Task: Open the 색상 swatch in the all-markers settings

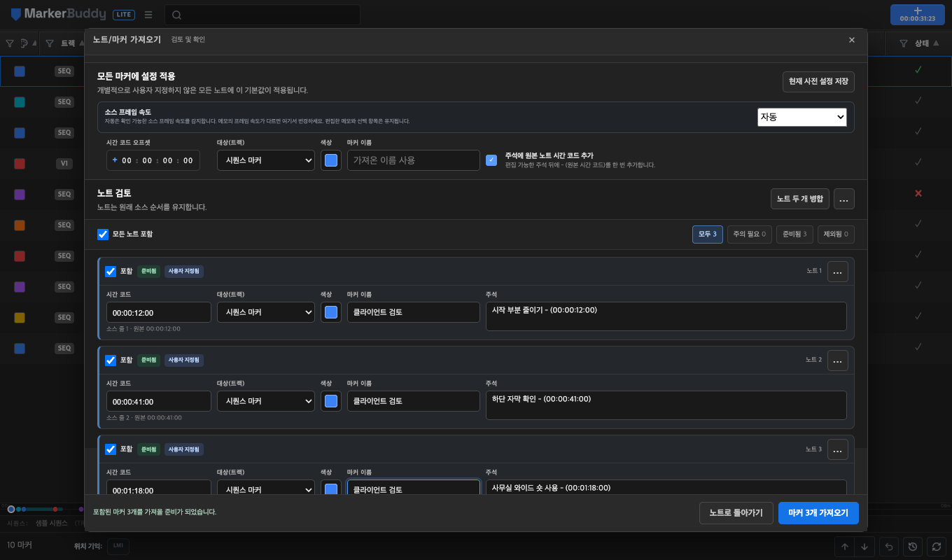Action: tap(331, 160)
